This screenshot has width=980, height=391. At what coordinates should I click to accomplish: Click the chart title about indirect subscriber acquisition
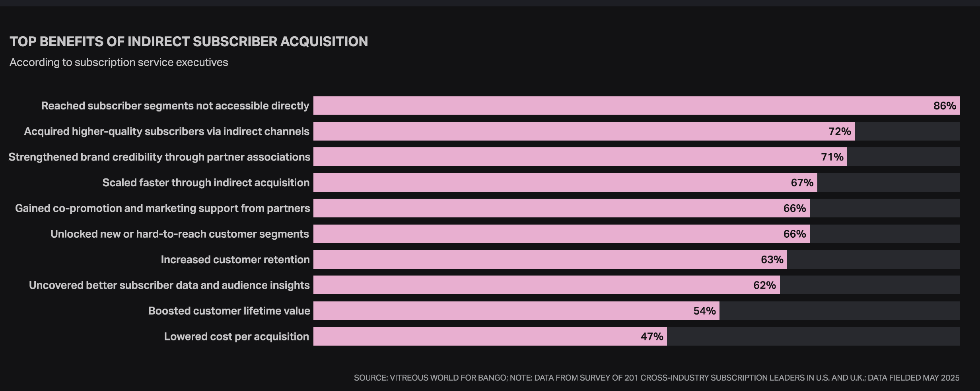(x=189, y=41)
